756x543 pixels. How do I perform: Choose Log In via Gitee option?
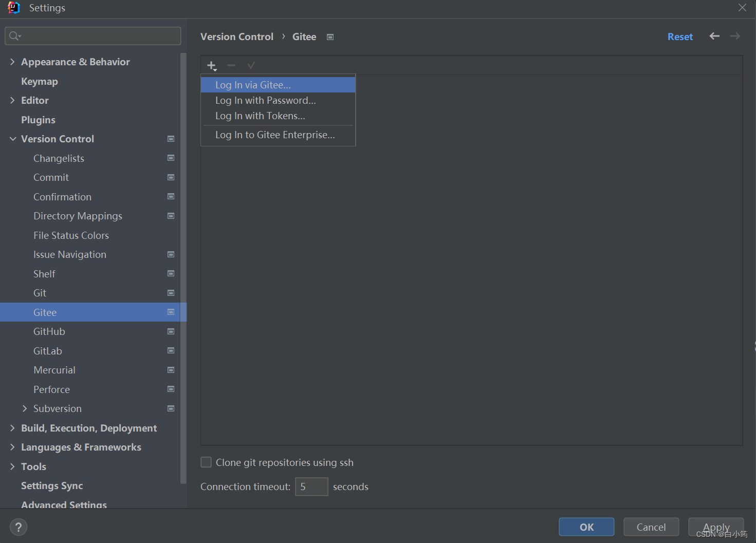[x=278, y=85]
